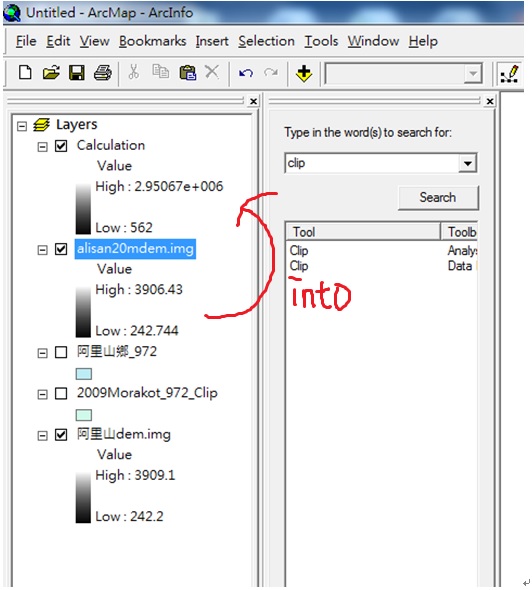Enable the 阿里山鄉_972 layer checkbox

[x=61, y=353]
